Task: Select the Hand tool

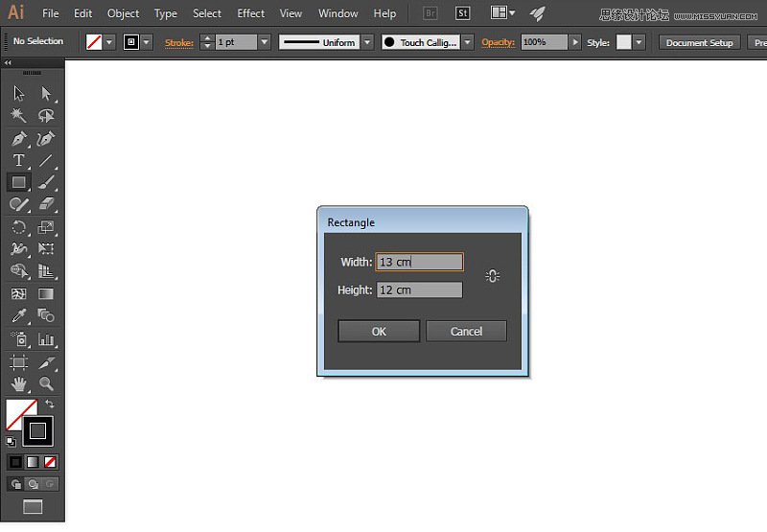Action: tap(18, 383)
